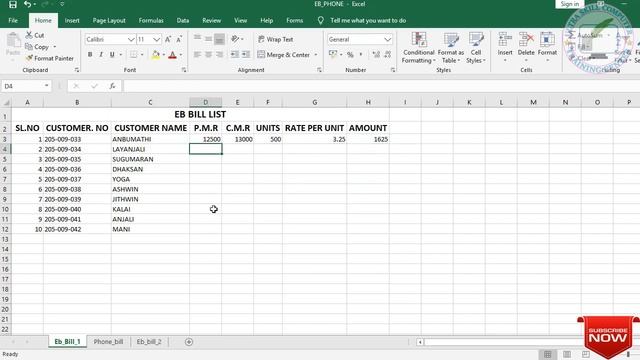This screenshot has height=360, width=640.
Task: Click the Save icon in title bar
Action: 13,4
